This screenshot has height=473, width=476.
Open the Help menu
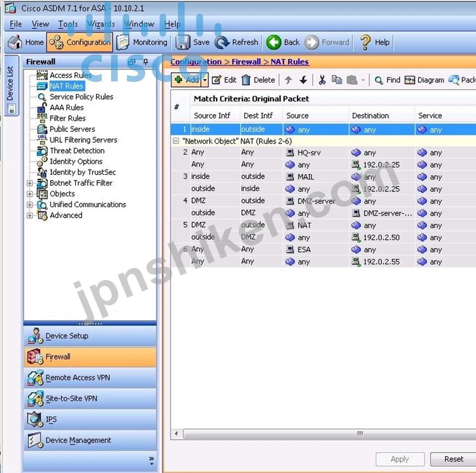(172, 24)
